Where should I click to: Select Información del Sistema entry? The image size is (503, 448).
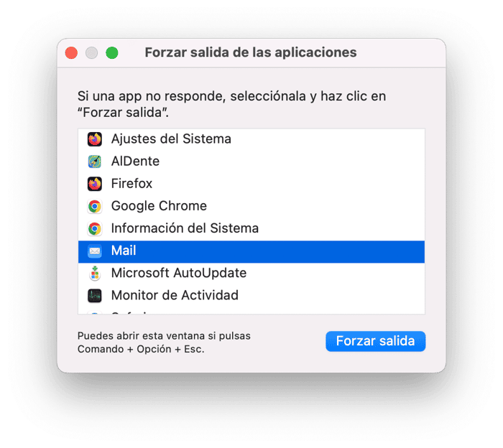coord(251,229)
